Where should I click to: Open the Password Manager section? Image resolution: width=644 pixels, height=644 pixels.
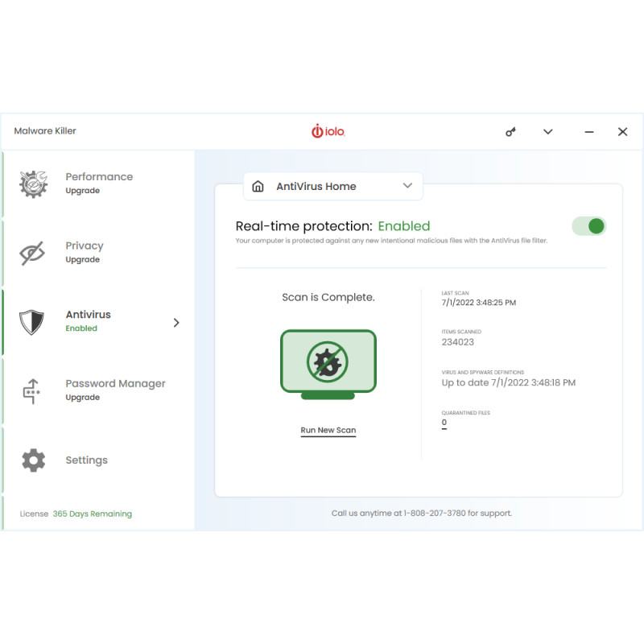point(97,391)
